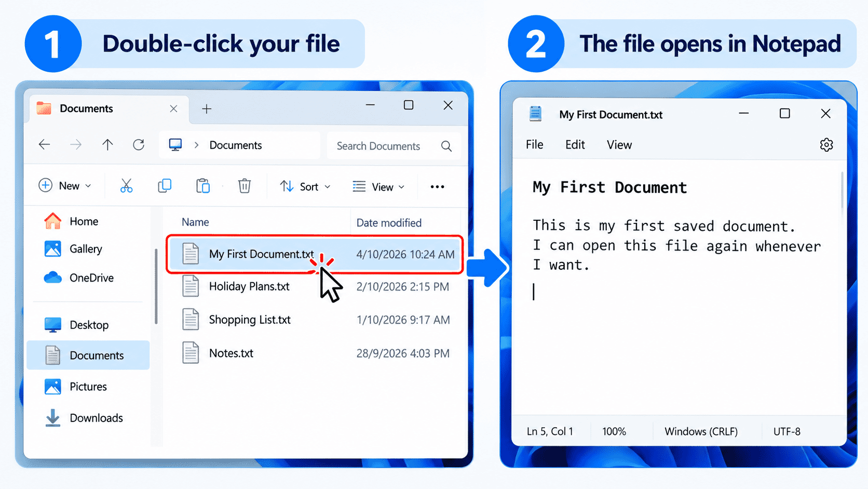Click the Name column header
Image resolution: width=868 pixels, height=489 pixels.
195,222
